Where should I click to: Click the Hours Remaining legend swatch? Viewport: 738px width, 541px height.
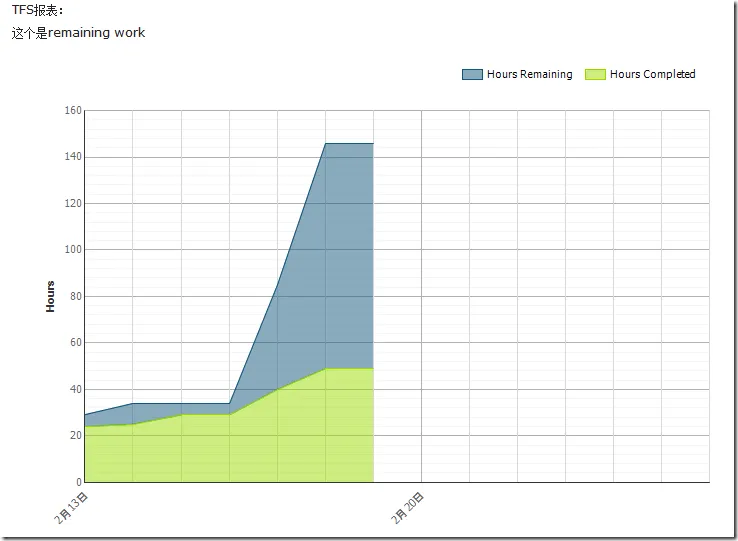tap(472, 74)
